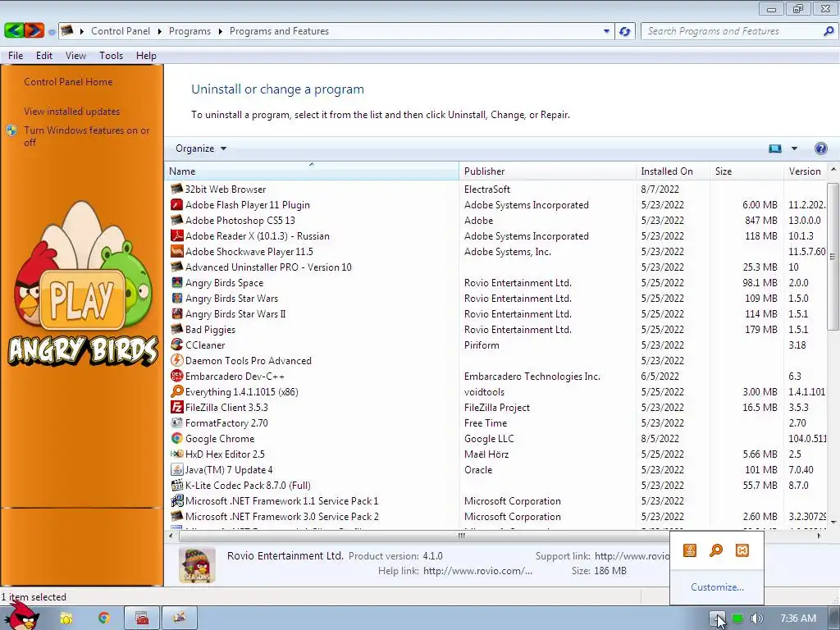Click the Everything search tray icon
This screenshot has height=630, width=840.
pyautogui.click(x=715, y=550)
